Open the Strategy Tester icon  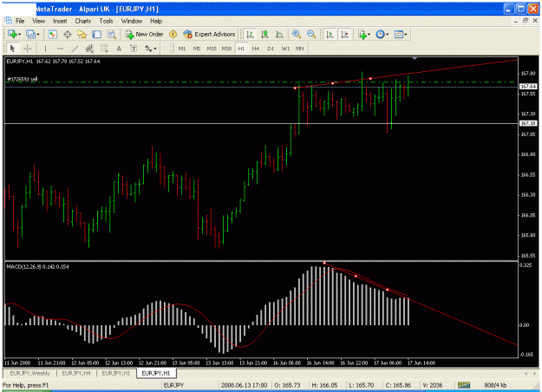click(111, 34)
